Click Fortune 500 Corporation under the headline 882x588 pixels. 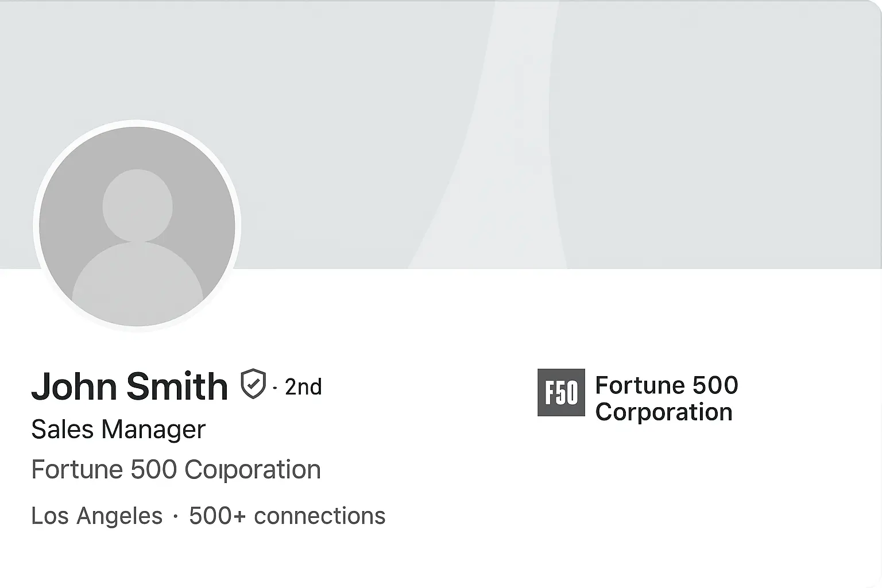[x=176, y=470]
